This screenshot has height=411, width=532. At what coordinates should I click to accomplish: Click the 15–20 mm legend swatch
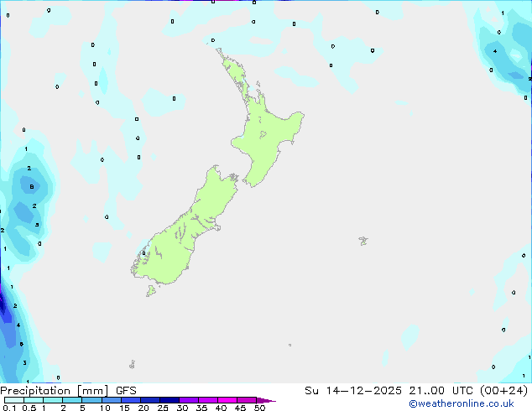tap(130, 400)
